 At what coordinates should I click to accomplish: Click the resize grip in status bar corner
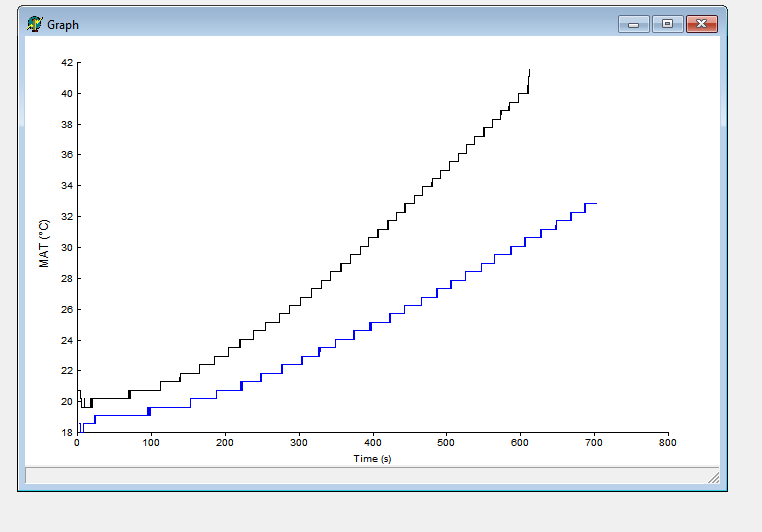[713, 478]
